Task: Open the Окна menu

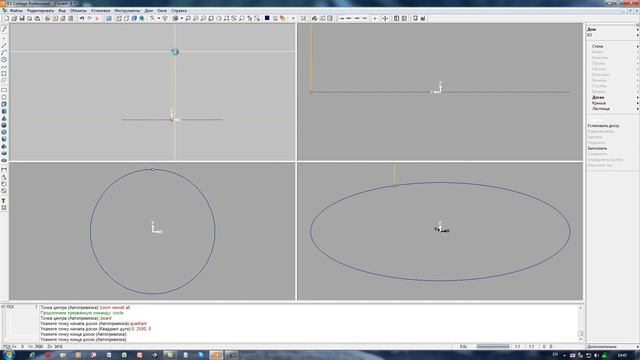Action: click(x=162, y=11)
